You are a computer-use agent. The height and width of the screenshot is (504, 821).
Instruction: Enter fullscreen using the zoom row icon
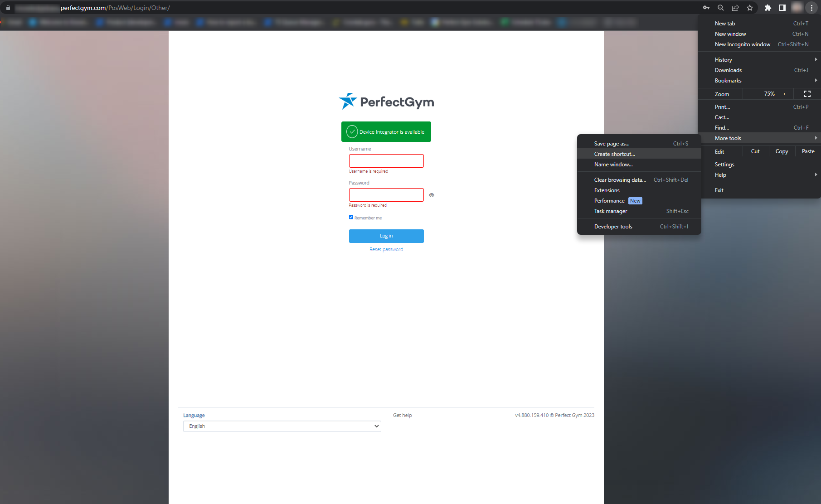click(x=807, y=94)
